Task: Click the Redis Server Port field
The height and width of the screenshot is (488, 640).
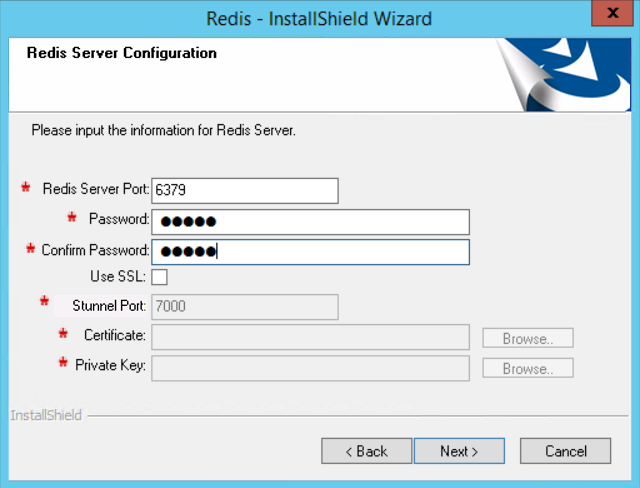Action: tap(245, 191)
